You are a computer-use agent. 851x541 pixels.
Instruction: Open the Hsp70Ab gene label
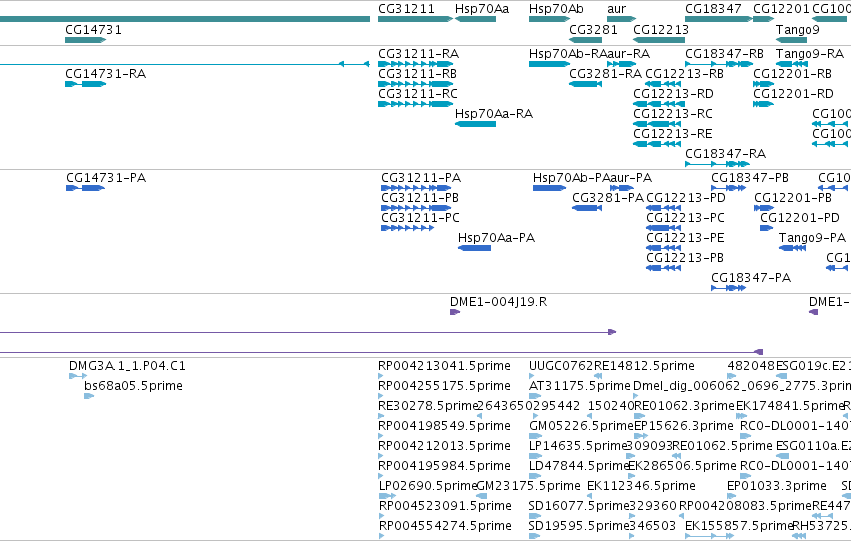tap(556, 9)
